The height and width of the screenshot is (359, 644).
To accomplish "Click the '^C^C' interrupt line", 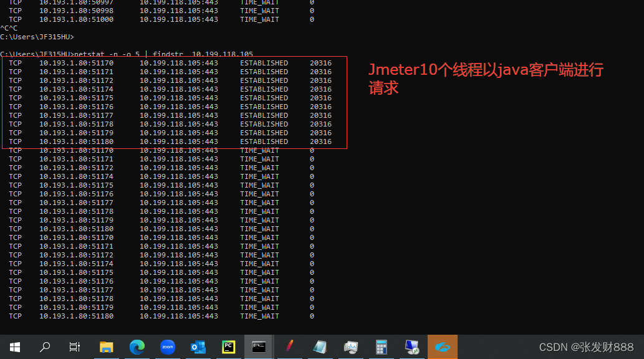I will [9, 28].
